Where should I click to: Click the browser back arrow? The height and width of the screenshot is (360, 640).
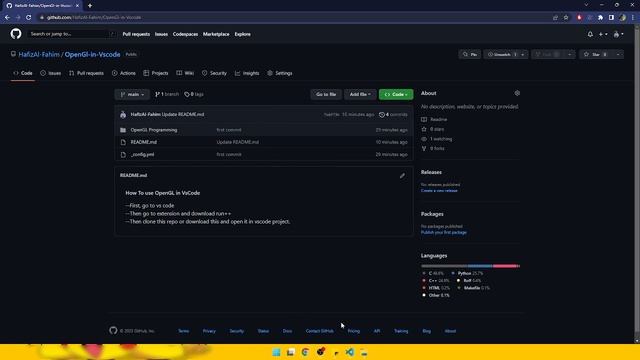pyautogui.click(x=7, y=18)
